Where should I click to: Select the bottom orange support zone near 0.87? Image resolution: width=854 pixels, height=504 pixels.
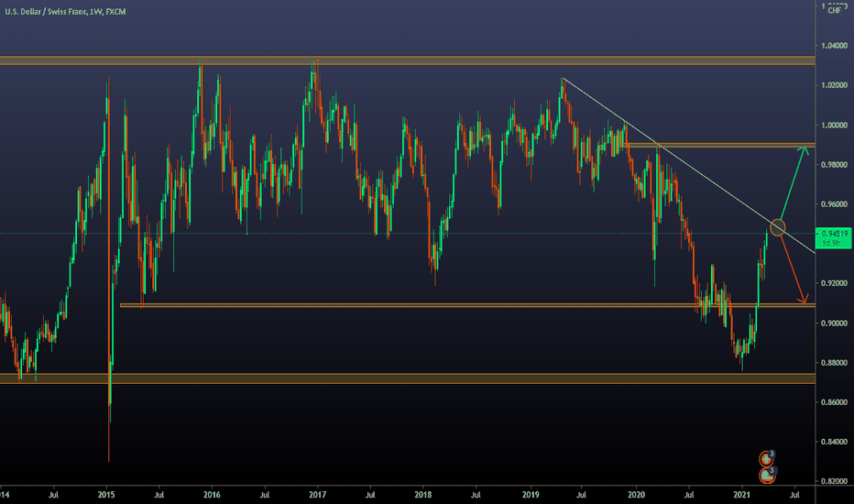(x=408, y=378)
